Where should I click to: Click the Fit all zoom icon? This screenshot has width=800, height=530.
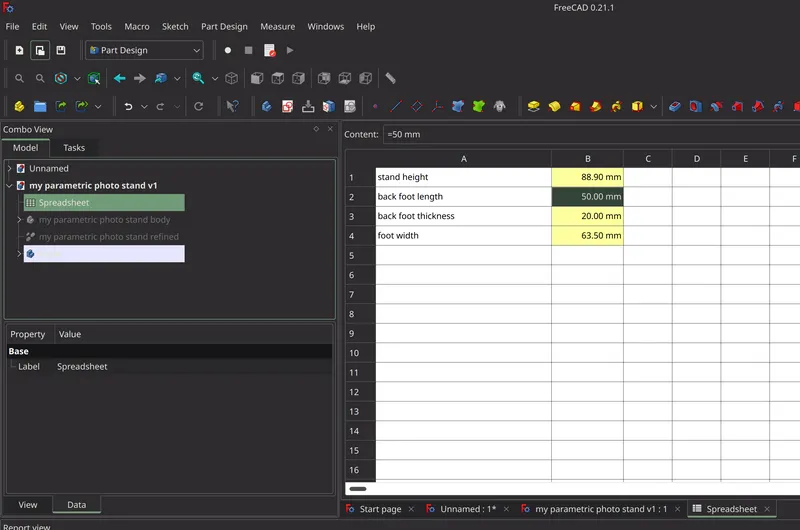[x=19, y=78]
